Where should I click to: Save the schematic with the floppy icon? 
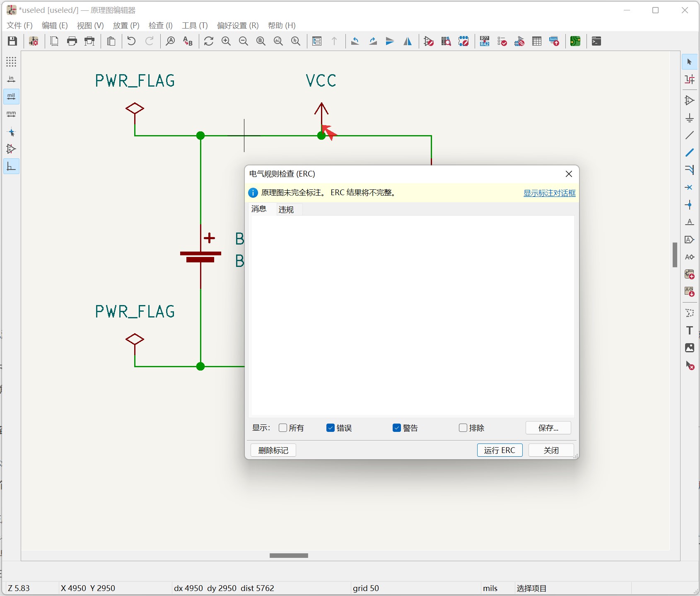point(12,41)
